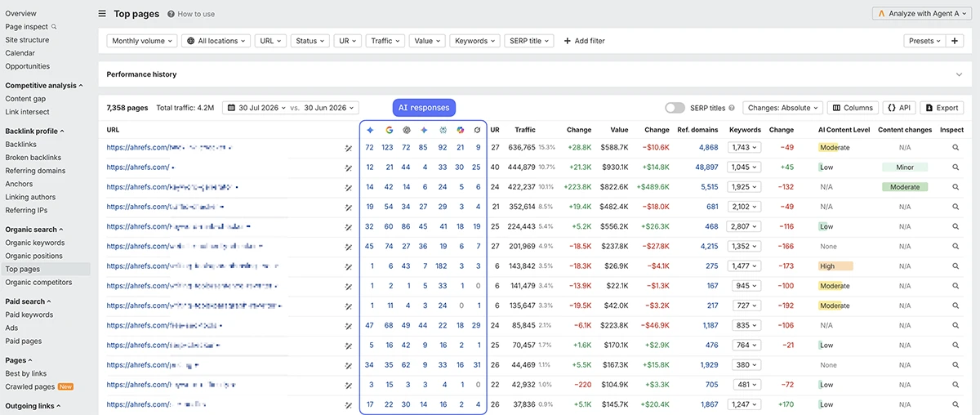This screenshot has height=415, width=980.
Task: Click the blue sparkle AI Overviews column icon
Action: [x=370, y=130]
